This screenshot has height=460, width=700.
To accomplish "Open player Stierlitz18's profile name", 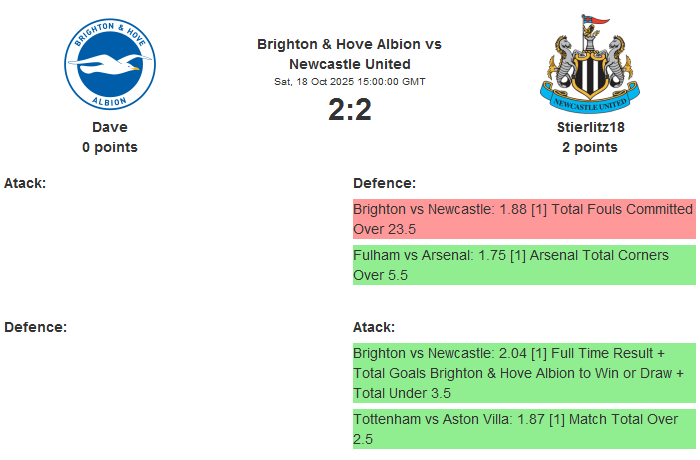I will pyautogui.click(x=589, y=127).
